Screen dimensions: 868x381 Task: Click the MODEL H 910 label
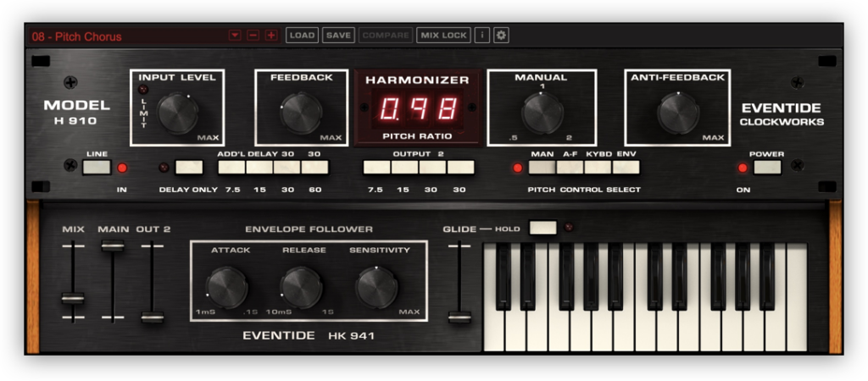tap(77, 113)
